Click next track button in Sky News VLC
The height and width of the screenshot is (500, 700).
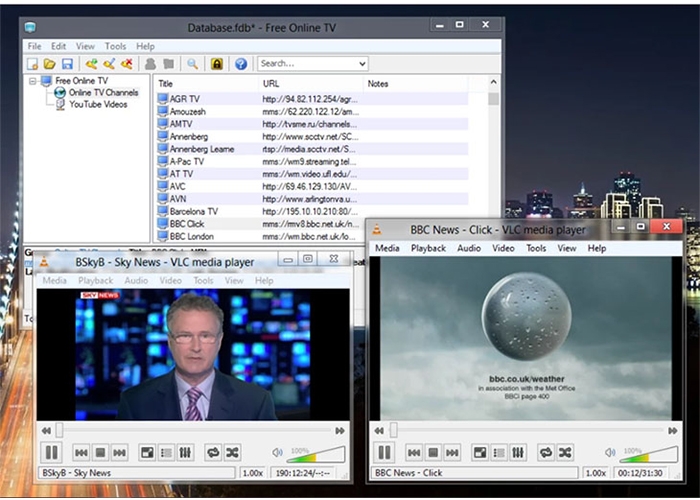(x=120, y=453)
